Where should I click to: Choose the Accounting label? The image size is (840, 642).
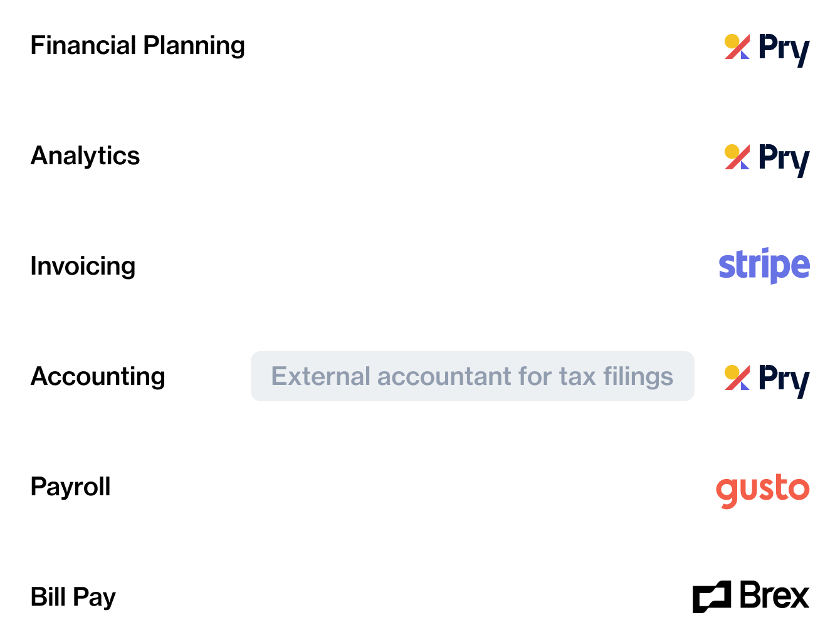click(98, 377)
